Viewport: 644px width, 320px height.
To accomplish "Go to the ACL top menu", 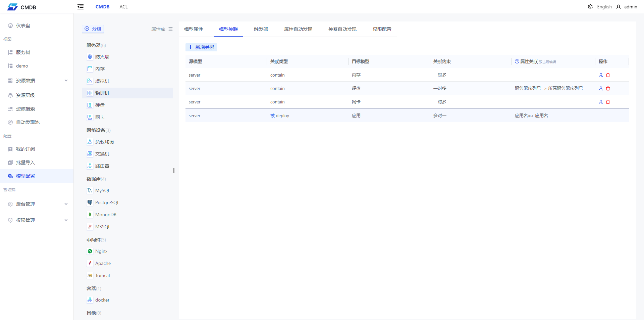I will pos(123,7).
